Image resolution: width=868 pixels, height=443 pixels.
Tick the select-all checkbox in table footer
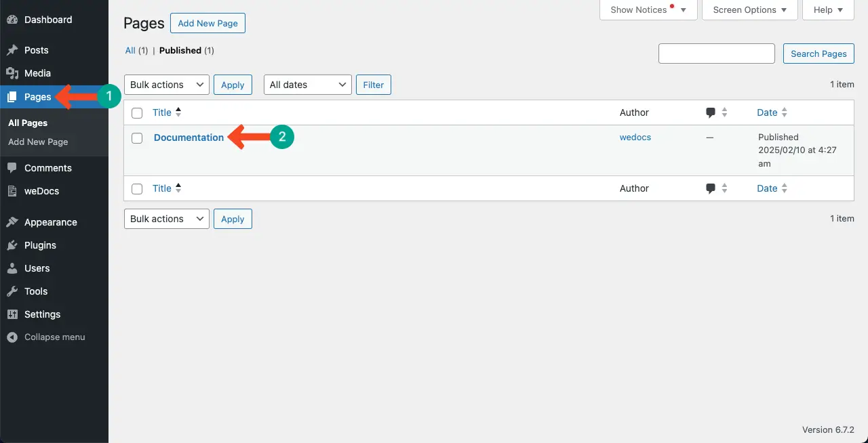point(137,189)
